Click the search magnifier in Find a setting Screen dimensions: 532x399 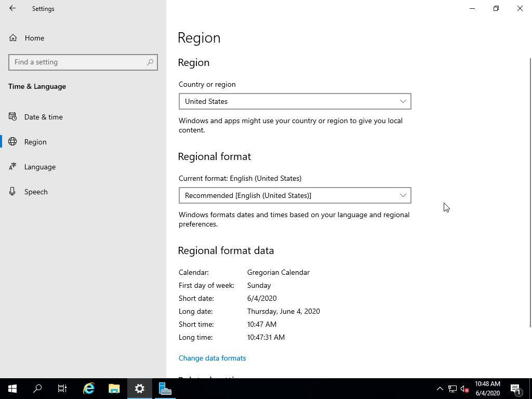tap(150, 62)
